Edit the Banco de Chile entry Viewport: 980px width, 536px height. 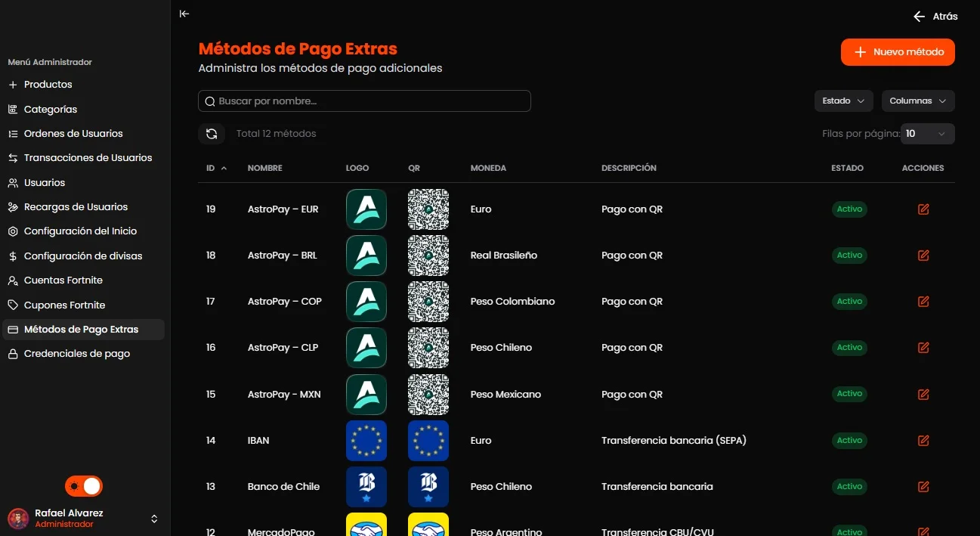923,486
